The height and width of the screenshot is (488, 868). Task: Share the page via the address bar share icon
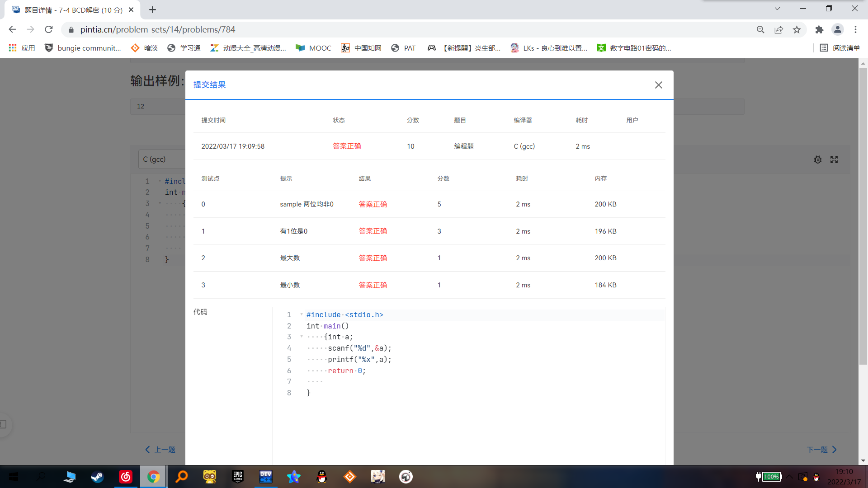pyautogui.click(x=778, y=29)
